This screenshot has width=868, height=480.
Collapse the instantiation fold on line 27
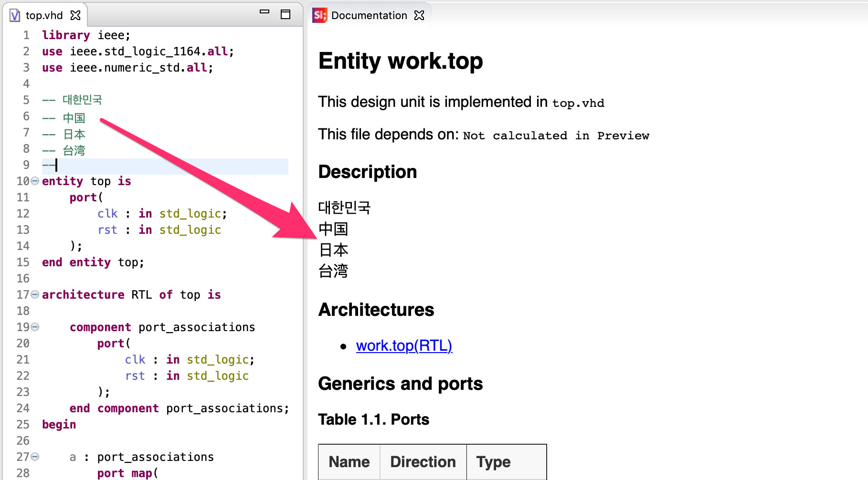tap(35, 457)
